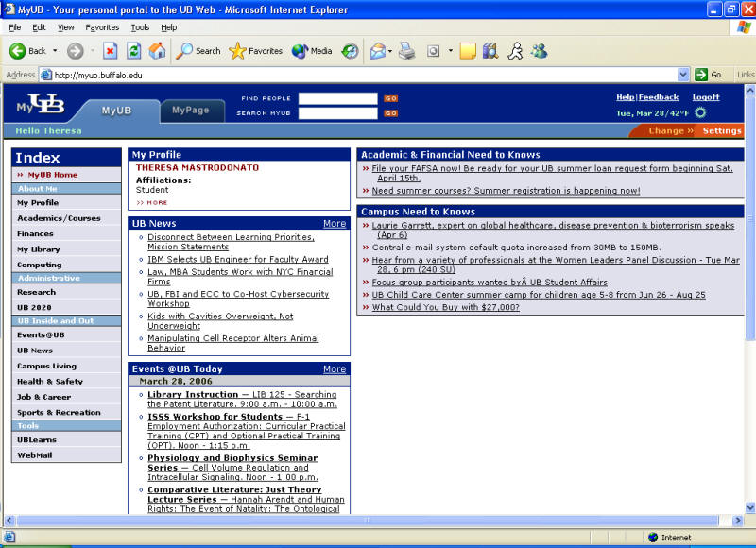Open the Help menu
Image resolution: width=756 pixels, height=548 pixels.
[169, 27]
